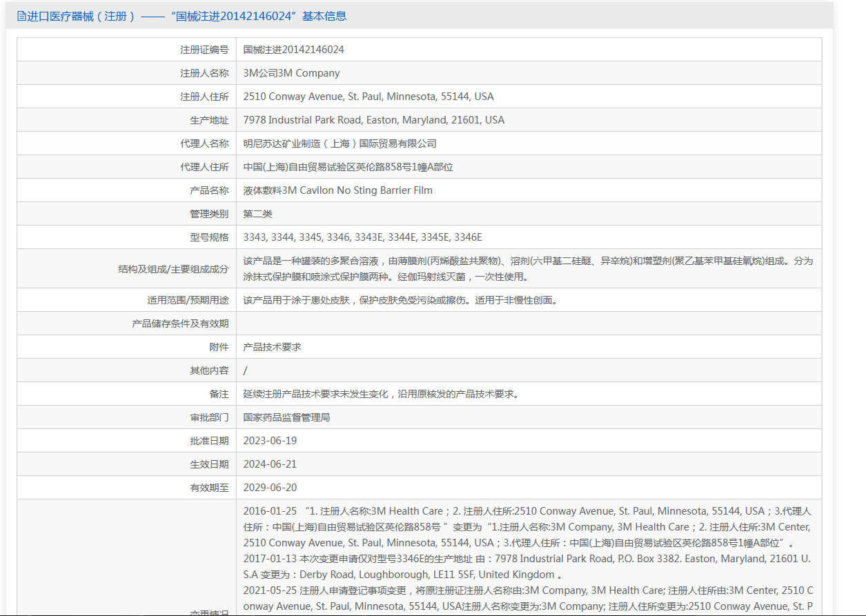
Task: Select expiry date 2029-06-20
Action: pyautogui.click(x=270, y=488)
